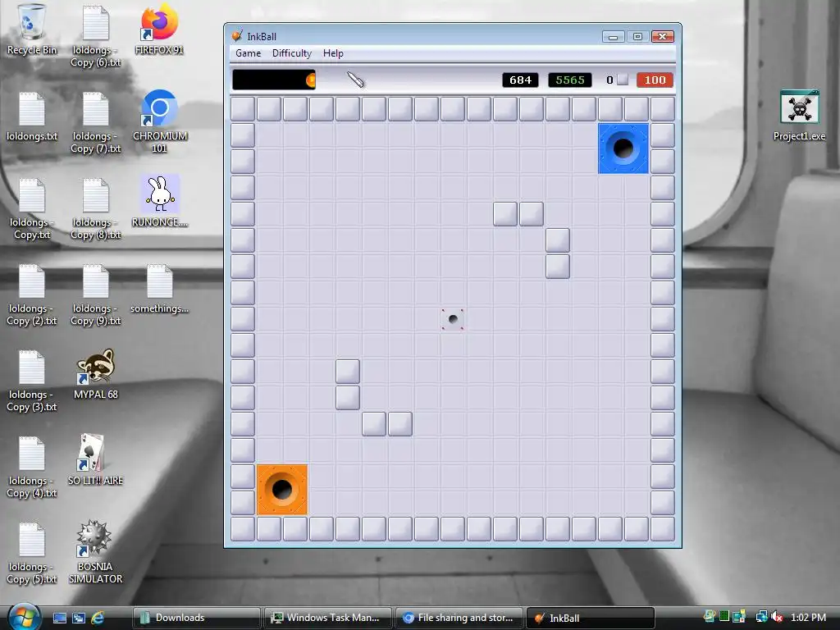Open the Help menu in InkBall
This screenshot has width=840, height=630.
click(x=333, y=53)
